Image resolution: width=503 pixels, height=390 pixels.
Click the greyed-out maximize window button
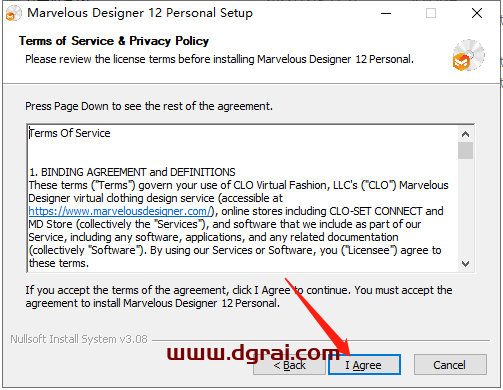pos(431,13)
